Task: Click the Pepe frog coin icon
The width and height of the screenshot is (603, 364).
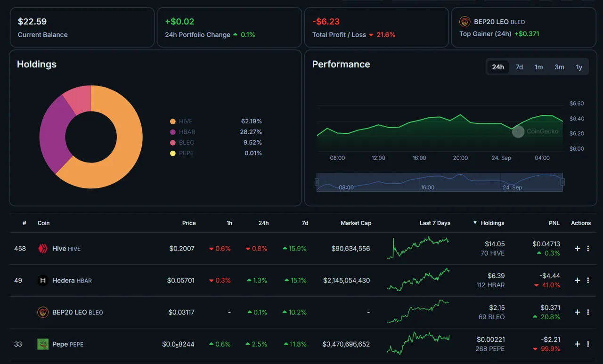Action: (x=43, y=344)
